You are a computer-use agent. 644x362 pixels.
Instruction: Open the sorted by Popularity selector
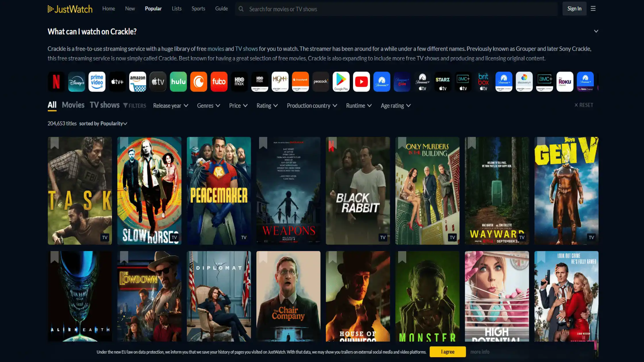pos(113,123)
